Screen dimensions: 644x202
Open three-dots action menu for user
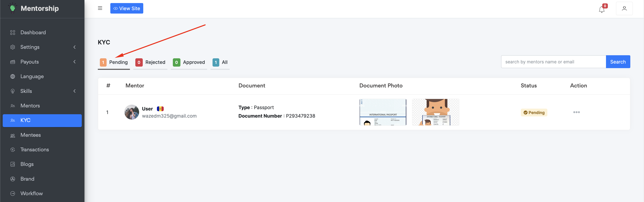(x=576, y=112)
